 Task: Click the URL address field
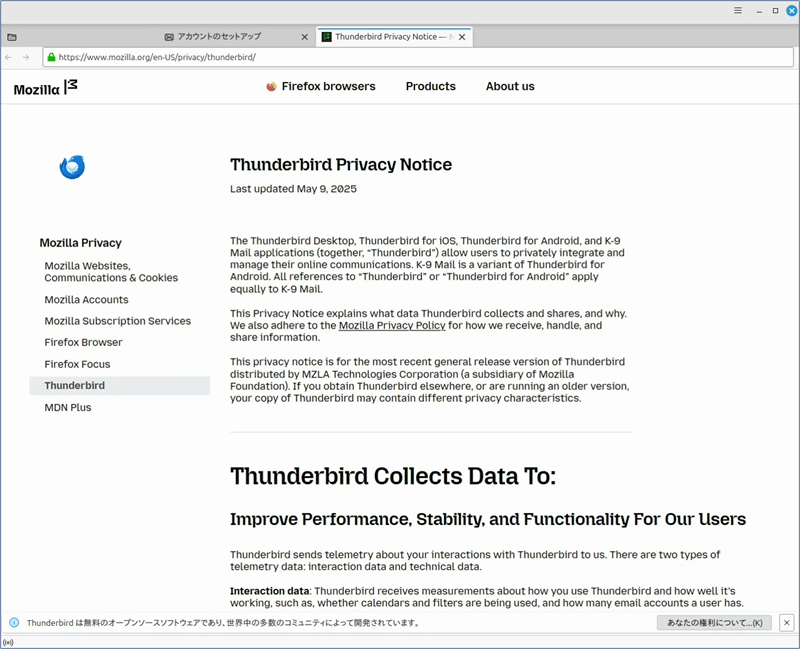coord(418,57)
